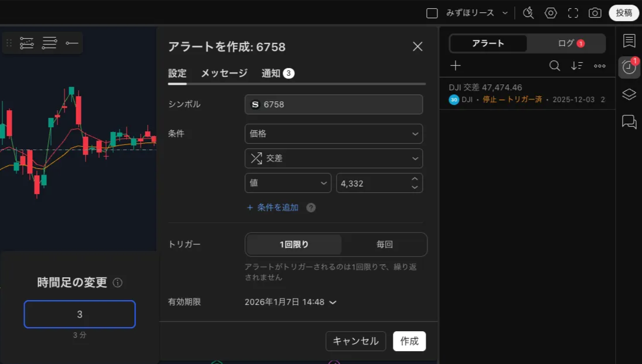Open the chat bubbles icon in sidebar

pyautogui.click(x=629, y=121)
